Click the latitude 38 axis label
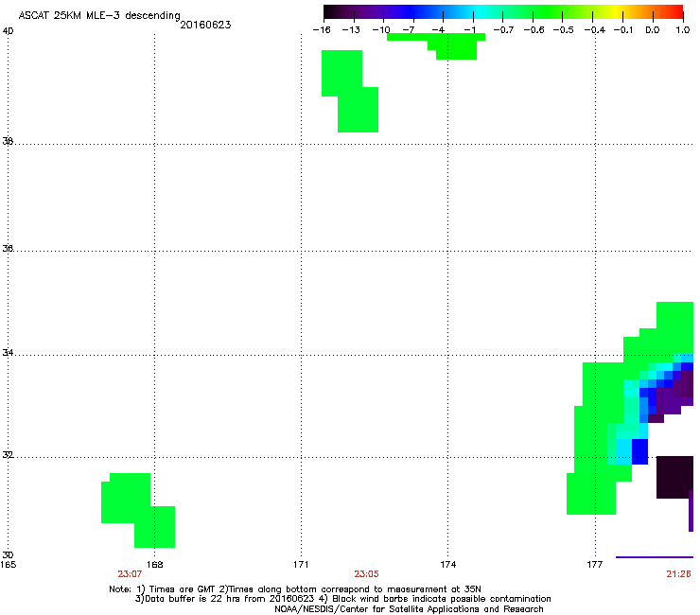The image size is (700, 615). click(8, 141)
